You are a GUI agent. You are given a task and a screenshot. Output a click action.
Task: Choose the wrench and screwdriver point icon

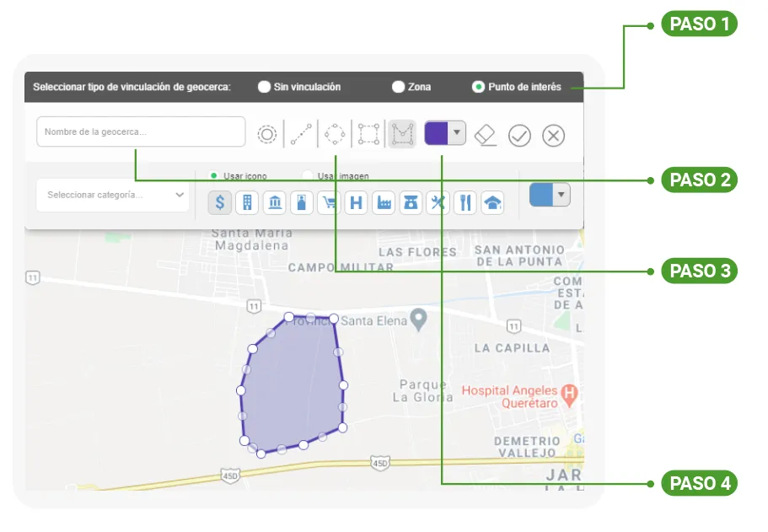(x=438, y=202)
